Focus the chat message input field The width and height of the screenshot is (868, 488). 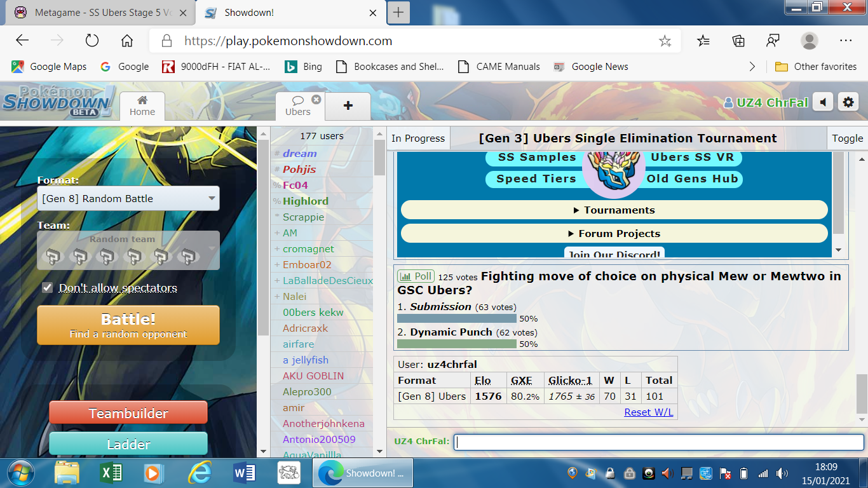(x=659, y=442)
